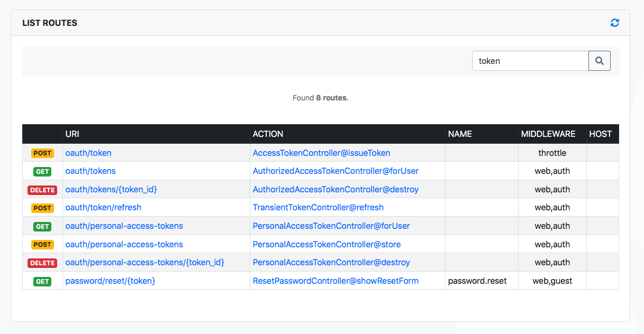Click AuthorizedAccessTokenController@destroy action link
The width and height of the screenshot is (644, 334).
coord(335,189)
